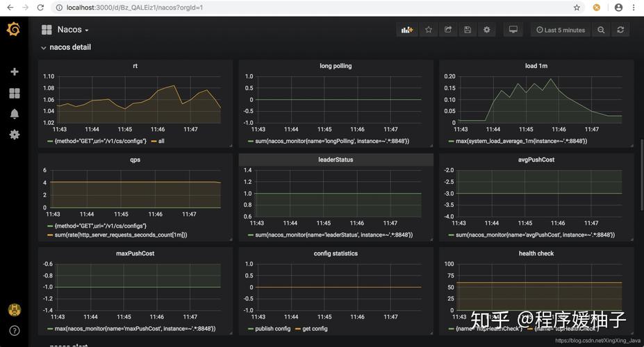Click the rt graph area
This screenshot has height=347, width=644.
[x=139, y=100]
